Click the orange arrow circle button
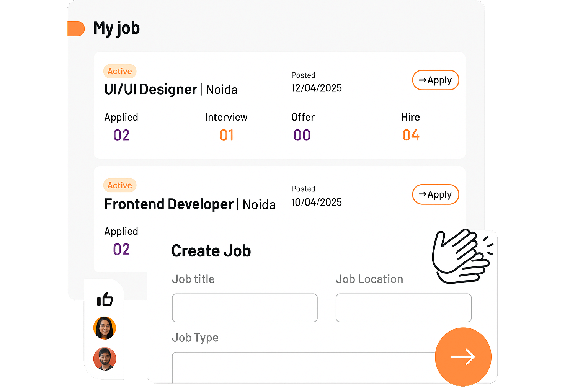 [x=463, y=357]
